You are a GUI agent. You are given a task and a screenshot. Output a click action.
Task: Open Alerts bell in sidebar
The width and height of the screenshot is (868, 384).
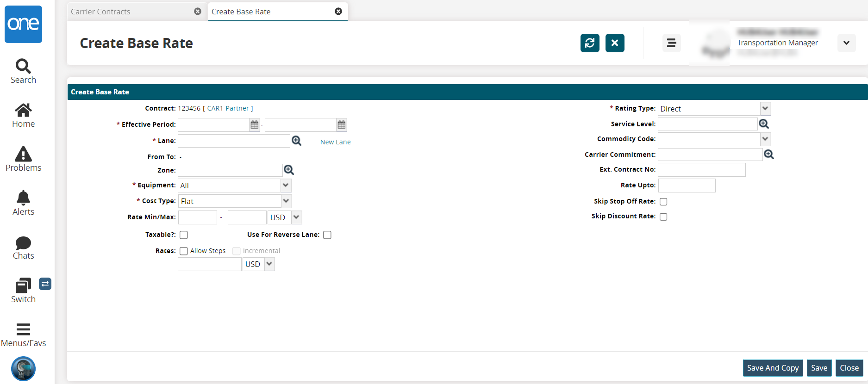click(23, 203)
